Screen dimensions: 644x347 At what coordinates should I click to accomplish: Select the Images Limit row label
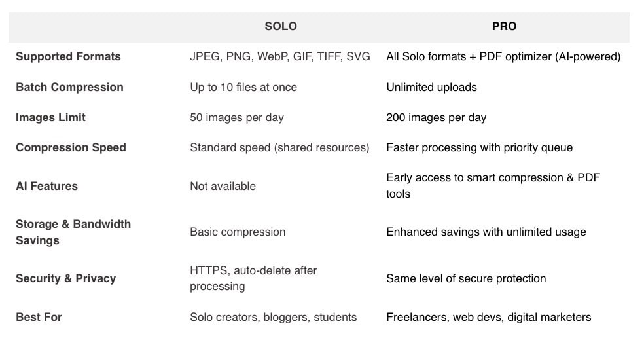(50, 117)
